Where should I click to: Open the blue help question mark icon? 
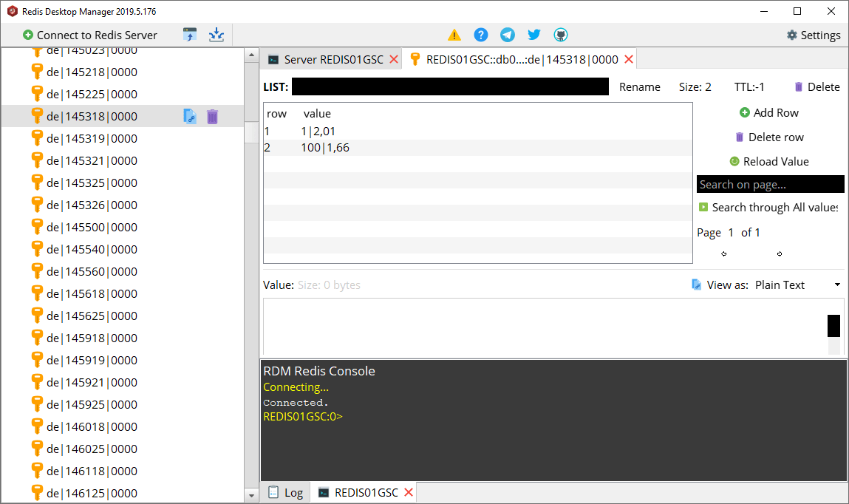point(481,35)
